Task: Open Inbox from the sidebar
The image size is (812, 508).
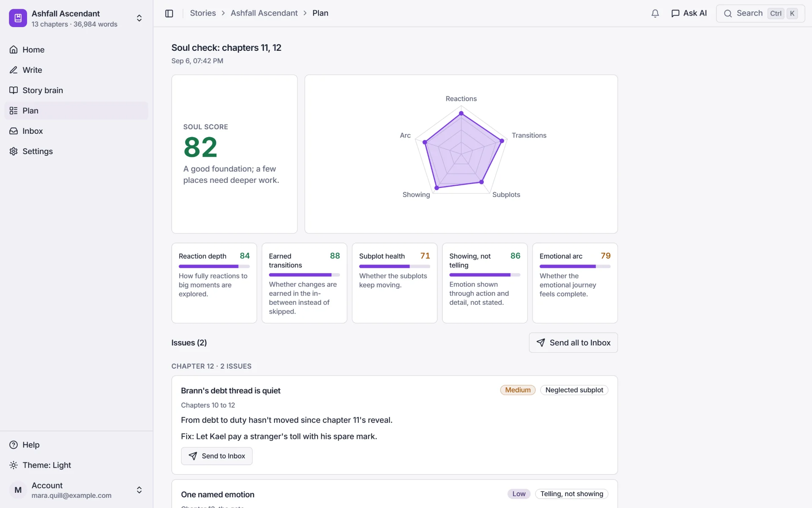Action: (x=76, y=131)
